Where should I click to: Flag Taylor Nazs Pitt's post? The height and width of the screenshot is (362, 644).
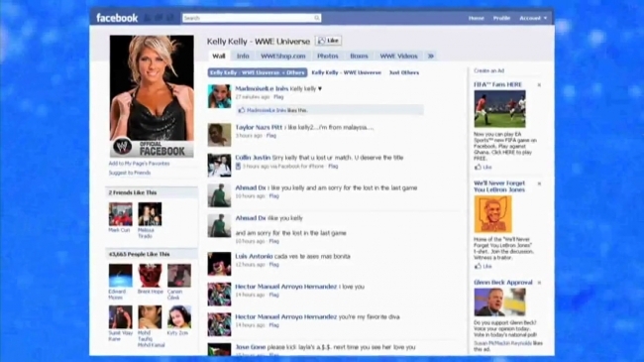click(x=271, y=136)
